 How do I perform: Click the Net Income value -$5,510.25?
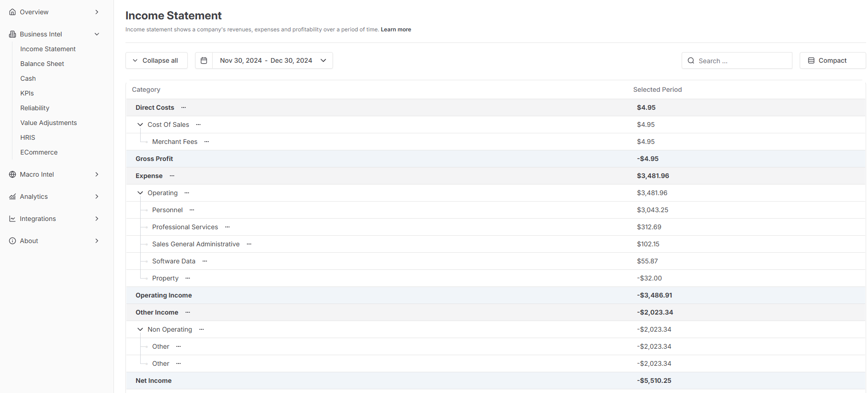click(654, 381)
